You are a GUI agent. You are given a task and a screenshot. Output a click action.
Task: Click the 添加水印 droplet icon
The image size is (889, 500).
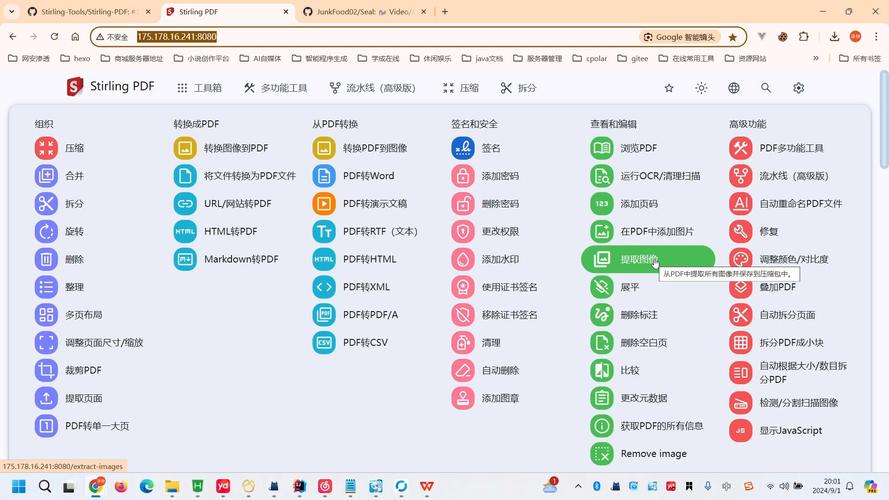463,259
